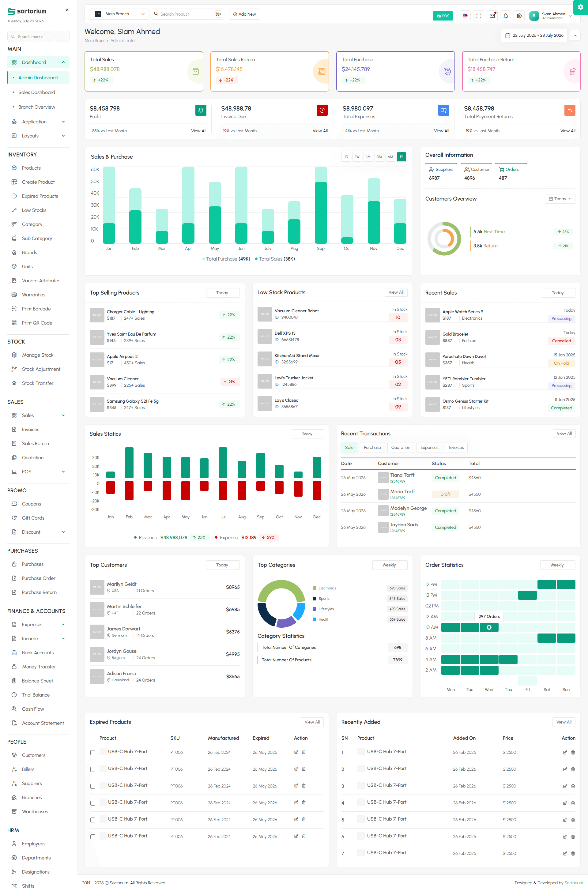Select the Quotation transactions tab

401,448
